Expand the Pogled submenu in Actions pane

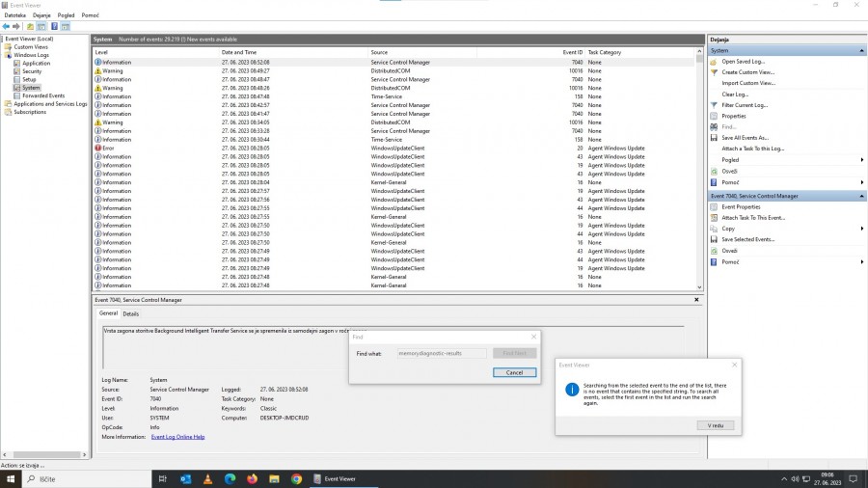[x=861, y=160]
